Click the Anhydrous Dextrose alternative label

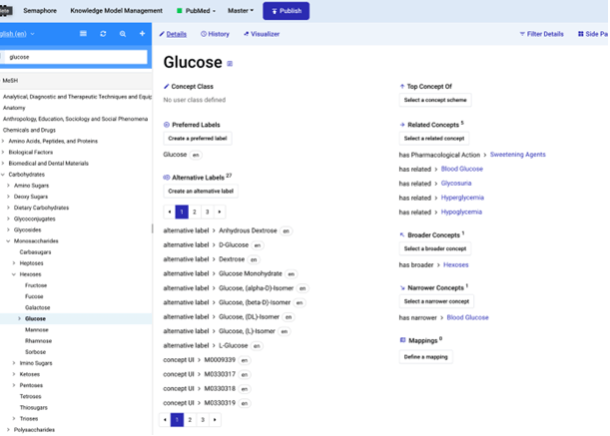point(248,231)
